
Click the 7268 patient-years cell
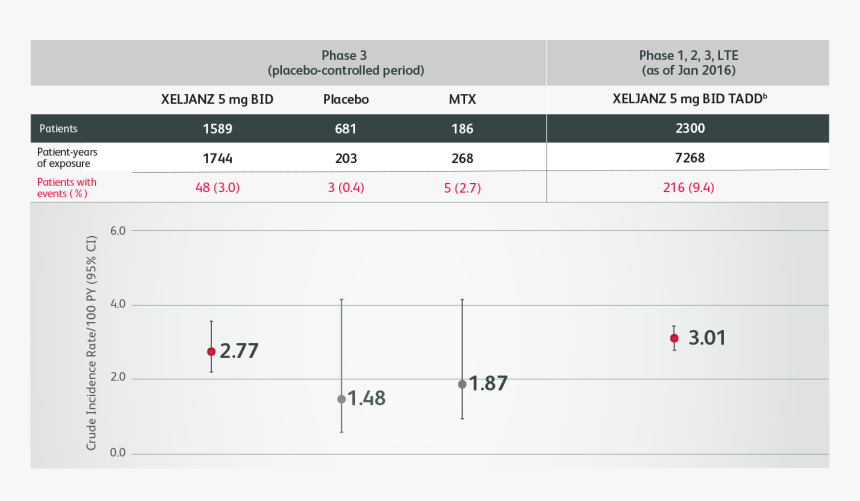point(689,158)
